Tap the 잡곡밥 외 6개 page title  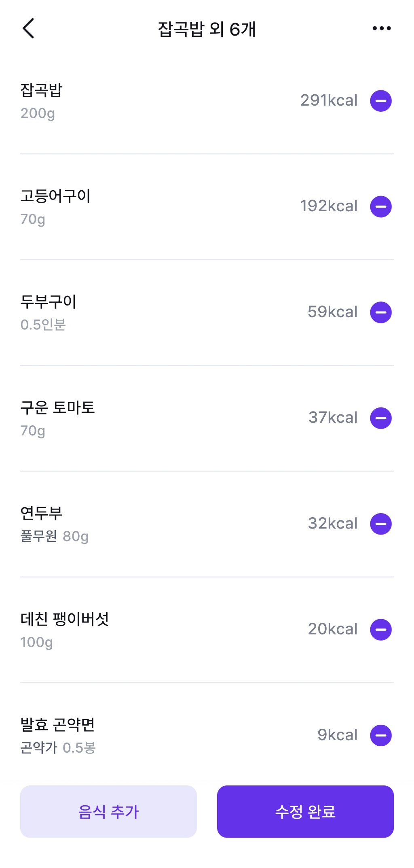pyautogui.click(x=207, y=29)
